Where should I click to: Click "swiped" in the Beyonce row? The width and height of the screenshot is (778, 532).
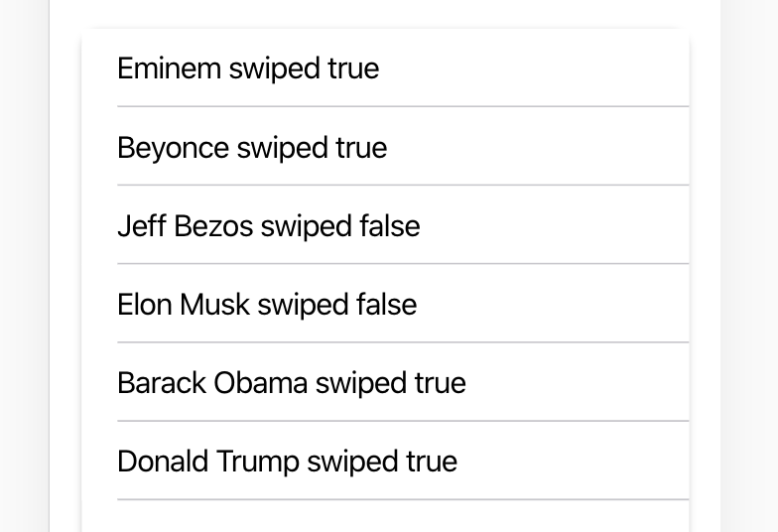[x=283, y=149]
